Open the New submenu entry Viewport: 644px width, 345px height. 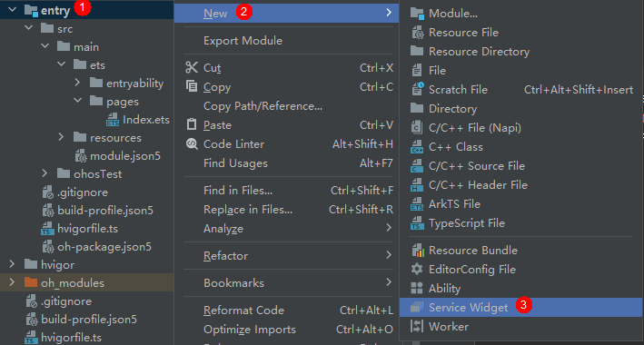click(286, 13)
